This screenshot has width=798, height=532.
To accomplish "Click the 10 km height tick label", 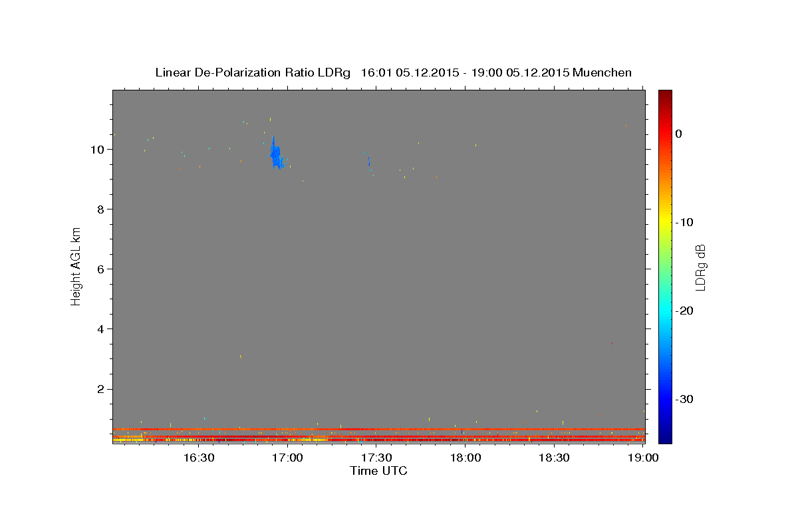I will [x=98, y=150].
